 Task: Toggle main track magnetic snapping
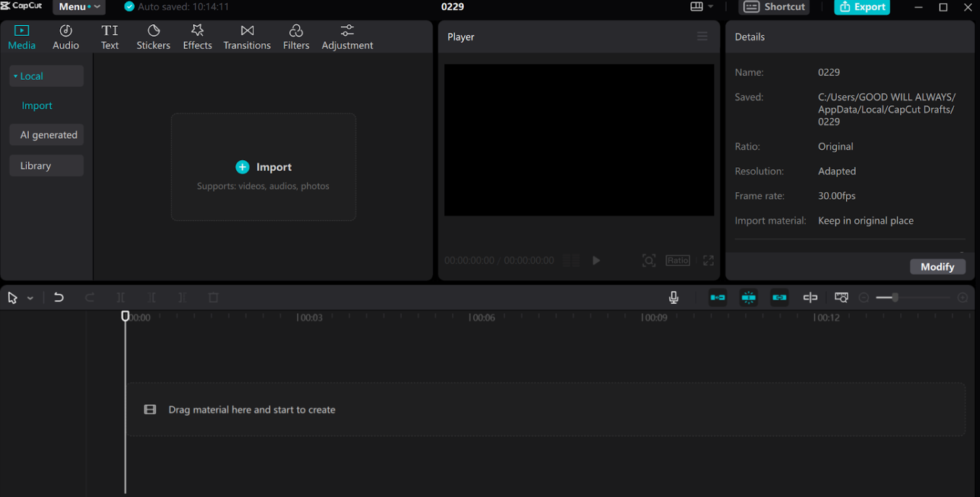tap(718, 298)
